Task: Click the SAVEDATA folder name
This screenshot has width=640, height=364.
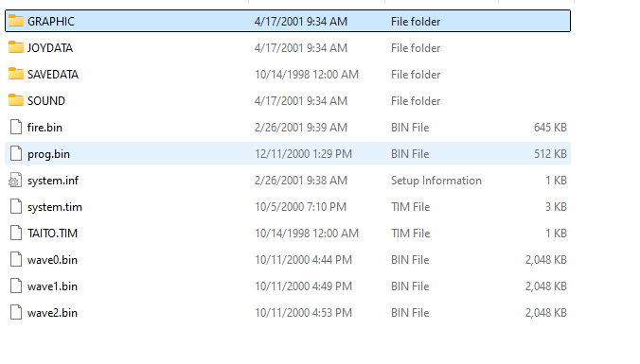Action: (53, 74)
